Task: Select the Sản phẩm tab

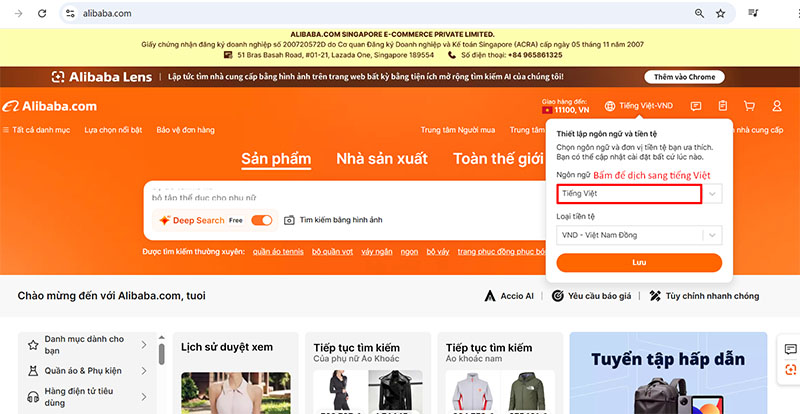Action: pyautogui.click(x=276, y=159)
